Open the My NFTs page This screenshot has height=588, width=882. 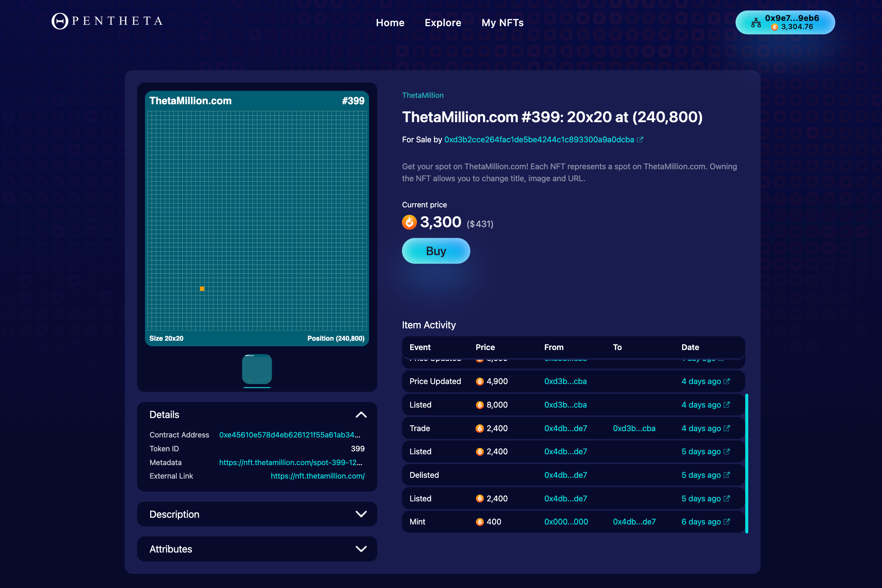point(502,23)
